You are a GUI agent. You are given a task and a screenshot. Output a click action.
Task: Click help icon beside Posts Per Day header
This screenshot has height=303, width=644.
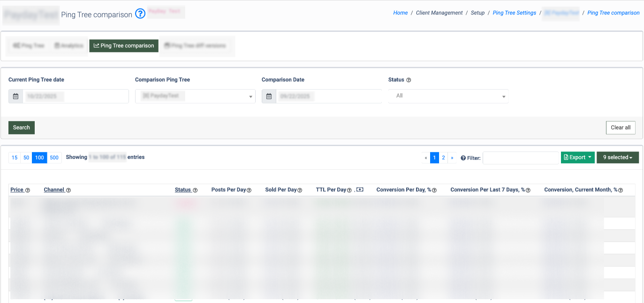point(249,190)
